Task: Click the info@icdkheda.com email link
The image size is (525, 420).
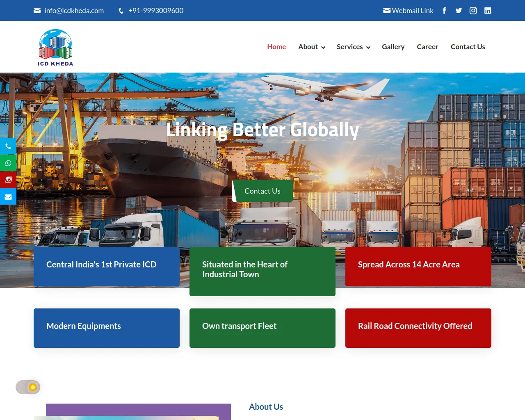Action: [x=74, y=11]
